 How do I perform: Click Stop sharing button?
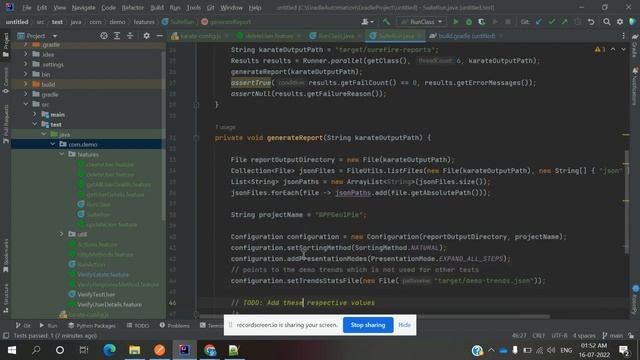[x=368, y=325]
